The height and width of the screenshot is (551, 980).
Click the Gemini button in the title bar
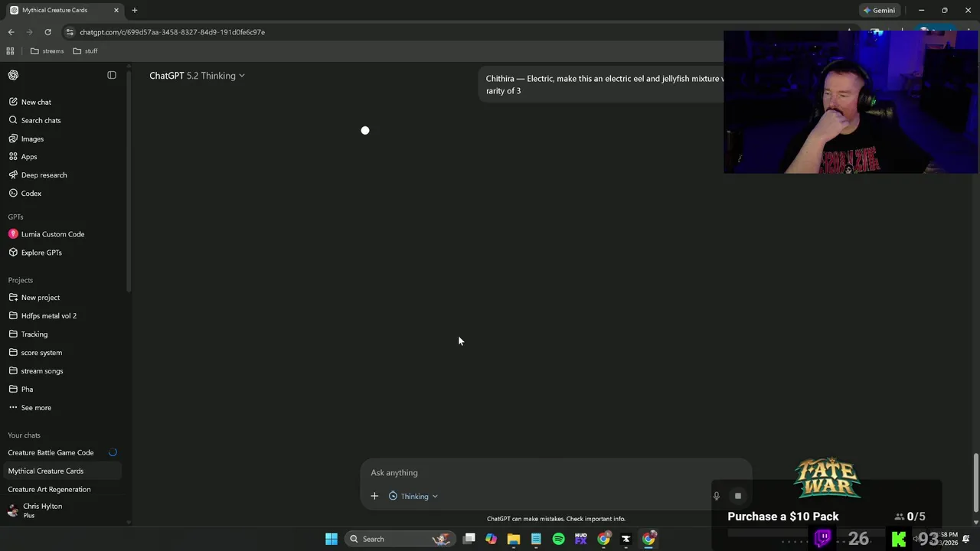(879, 10)
